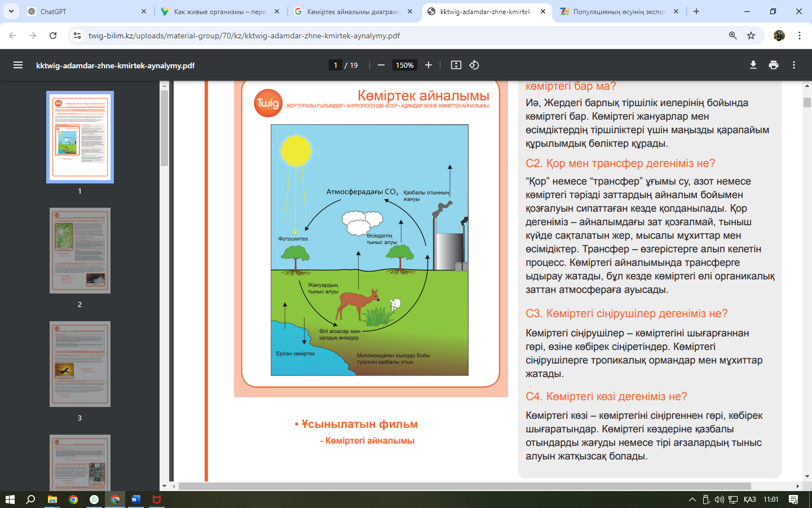Click the C3. Көміртегі сіңірушілер heading

click(626, 313)
